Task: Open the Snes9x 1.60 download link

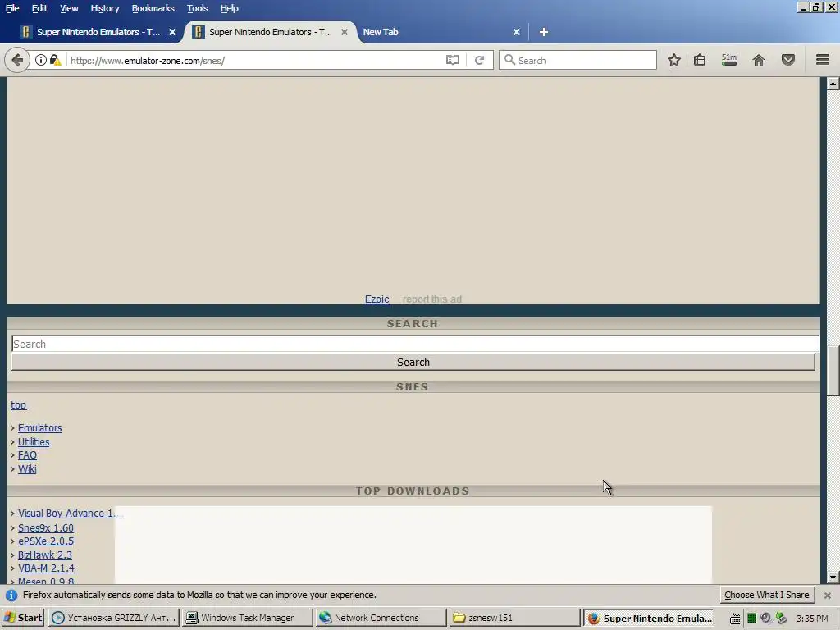Action: point(46,527)
